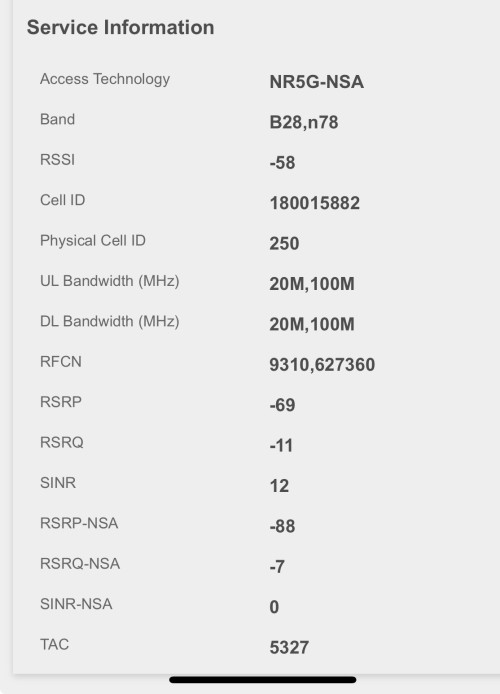Select the Physical Cell ID value 250

(284, 243)
